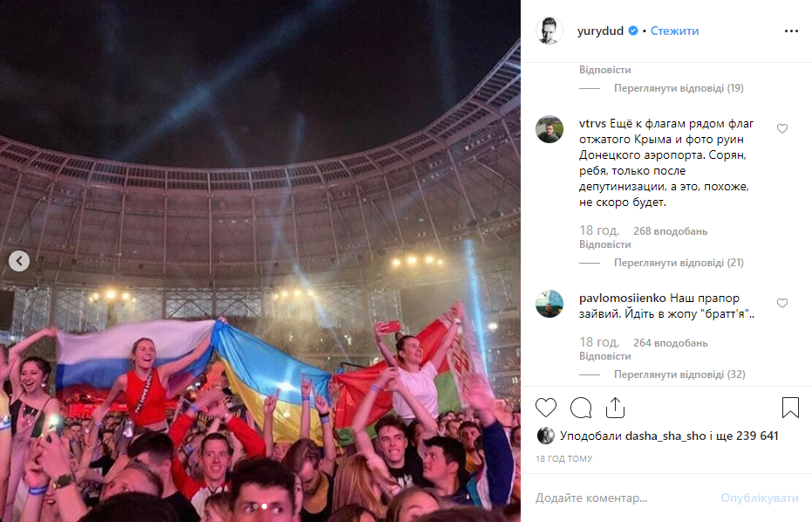Like the pavlomosiienko comment heart
Image resolution: width=812 pixels, height=522 pixels.
point(782,303)
